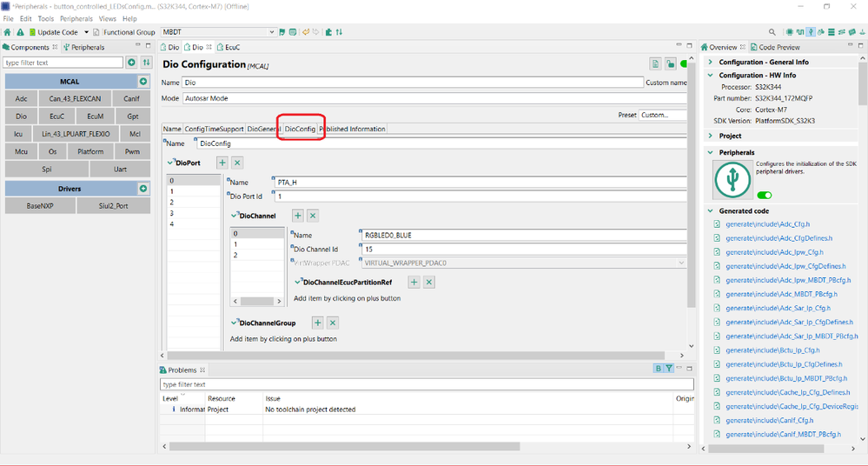868x466 pixels.
Task: Select the highlighted Peripherals USB perspective icon
Action: 811,32
